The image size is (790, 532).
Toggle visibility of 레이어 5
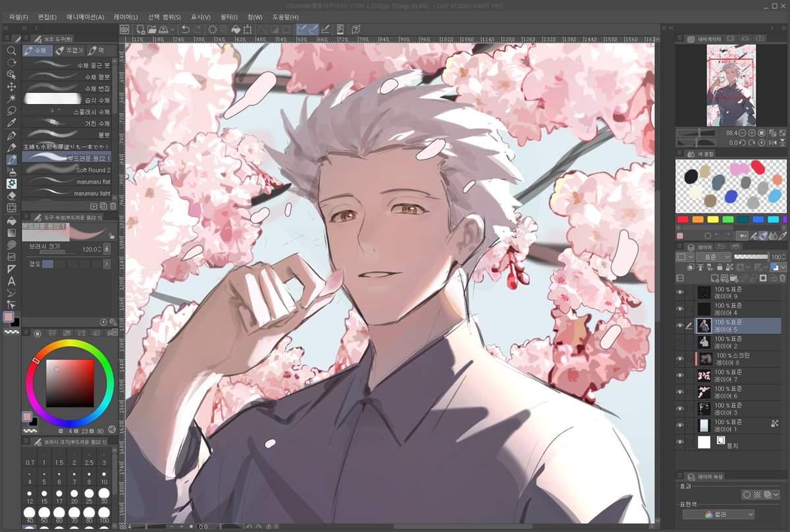680,325
